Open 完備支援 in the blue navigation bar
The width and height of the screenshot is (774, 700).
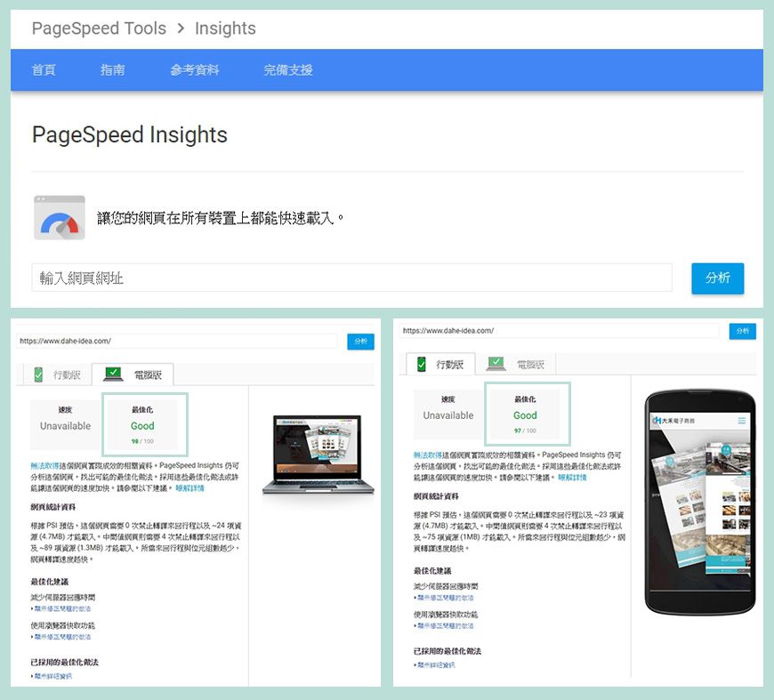pos(288,70)
